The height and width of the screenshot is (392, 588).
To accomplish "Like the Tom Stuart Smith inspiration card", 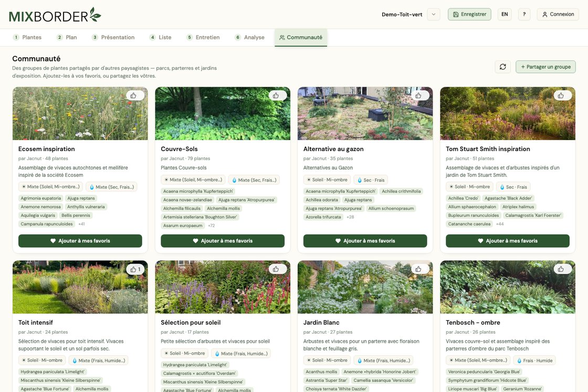I will pos(562,96).
